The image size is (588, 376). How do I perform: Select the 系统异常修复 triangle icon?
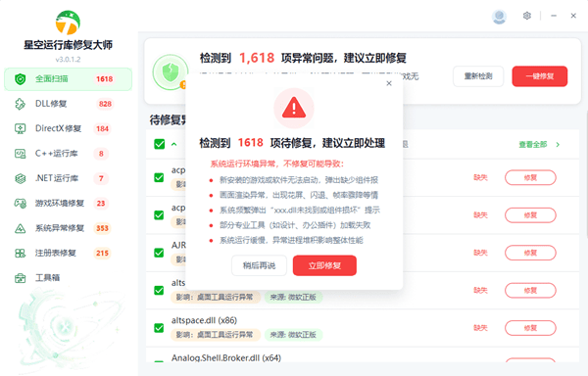tap(21, 228)
